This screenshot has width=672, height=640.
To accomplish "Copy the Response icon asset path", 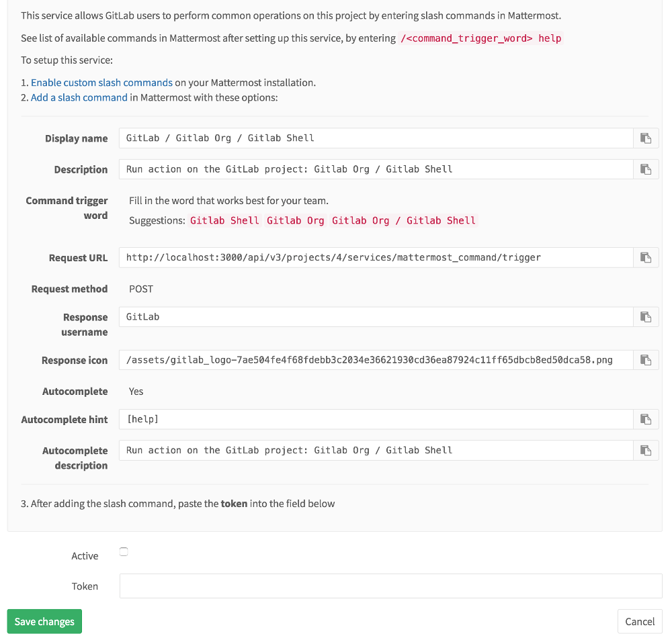I will (x=646, y=359).
